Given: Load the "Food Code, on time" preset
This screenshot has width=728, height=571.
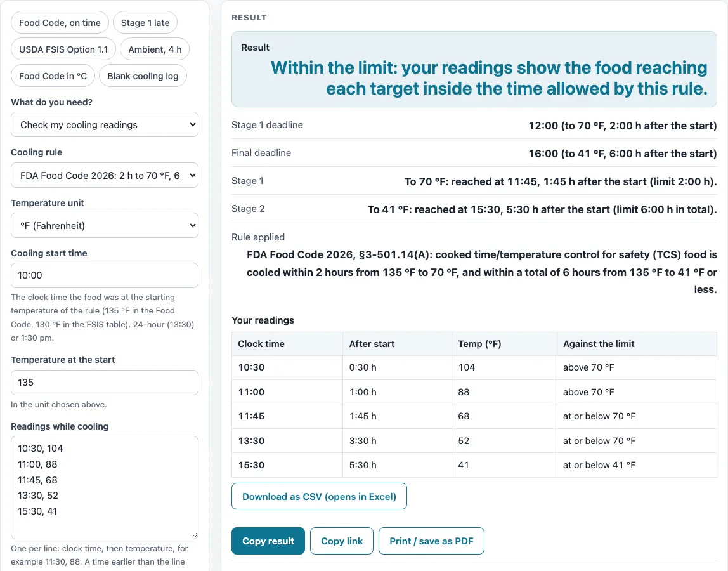Looking at the screenshot, I should point(60,23).
